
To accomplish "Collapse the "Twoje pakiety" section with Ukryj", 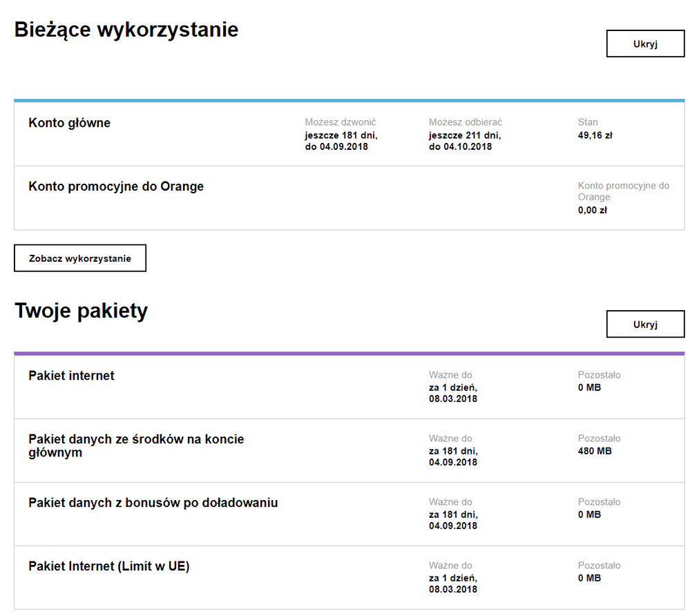I will 644,323.
